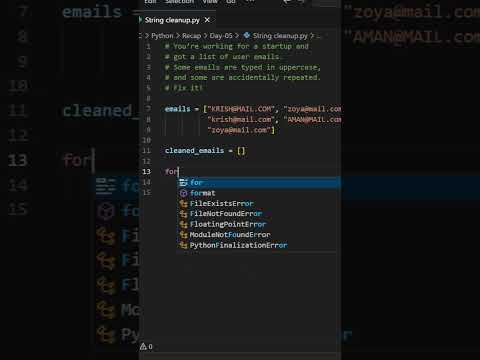The height and width of the screenshot is (360, 480).
Task: Click the comment 'You're working for a startup and'
Action: tap(241, 46)
